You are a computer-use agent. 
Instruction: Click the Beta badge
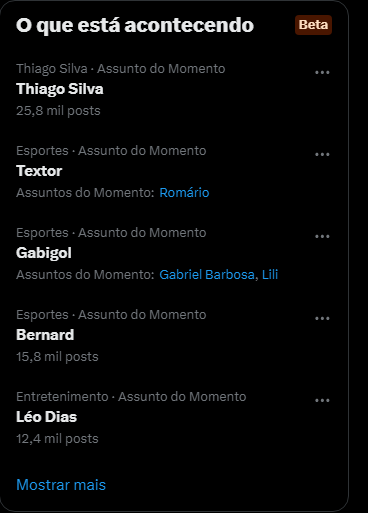[x=313, y=25]
